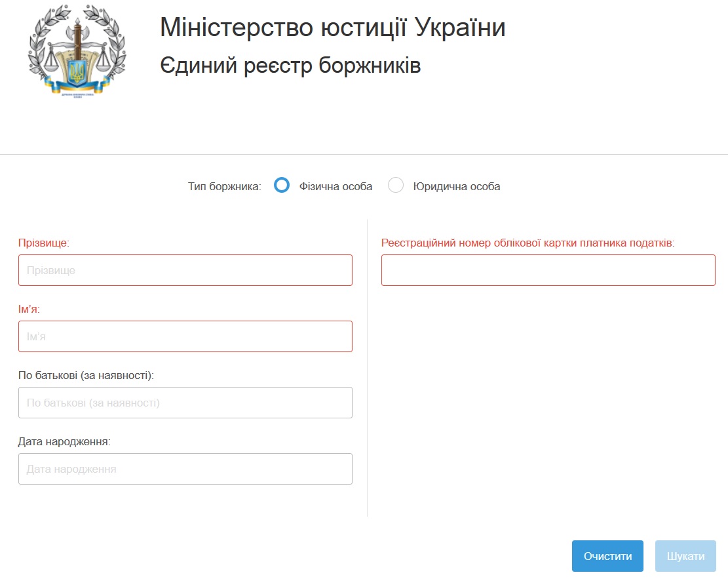This screenshot has height=579, width=728.
Task: Select the Фізична особа radio button
Action: point(281,185)
